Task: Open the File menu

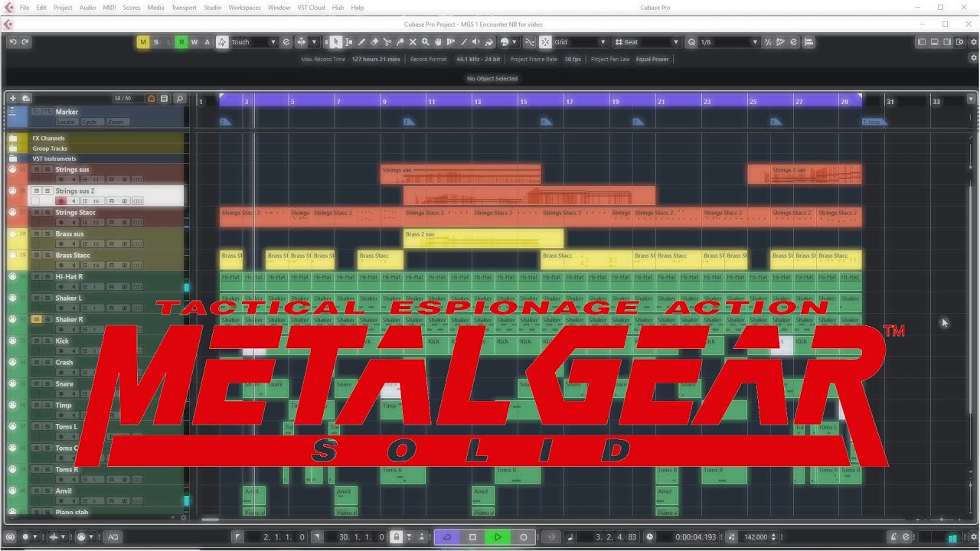Action: [24, 8]
